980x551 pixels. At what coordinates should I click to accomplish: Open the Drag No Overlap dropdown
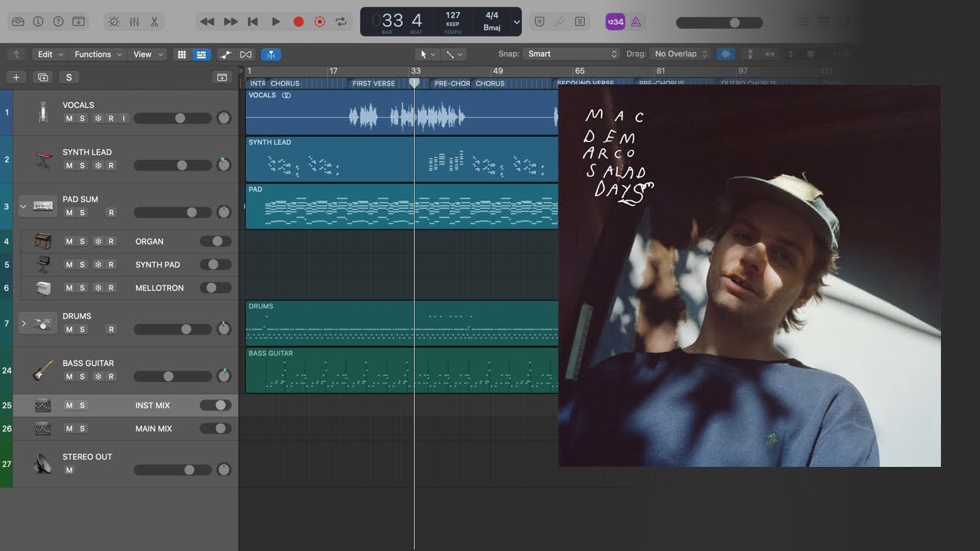[680, 54]
